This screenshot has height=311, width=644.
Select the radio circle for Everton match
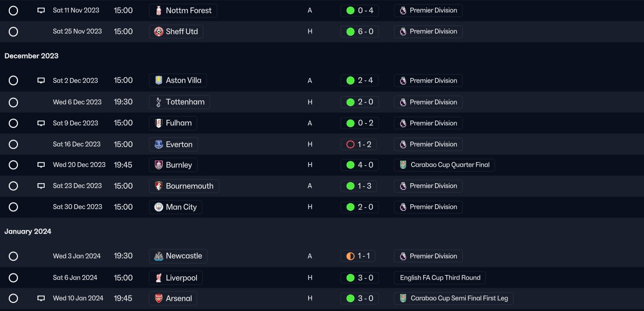point(13,145)
